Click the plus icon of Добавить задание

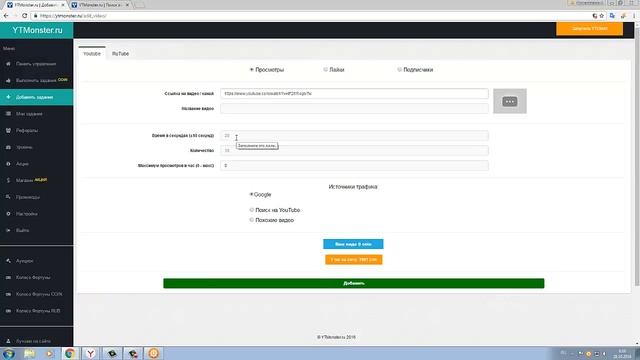click(x=8, y=97)
